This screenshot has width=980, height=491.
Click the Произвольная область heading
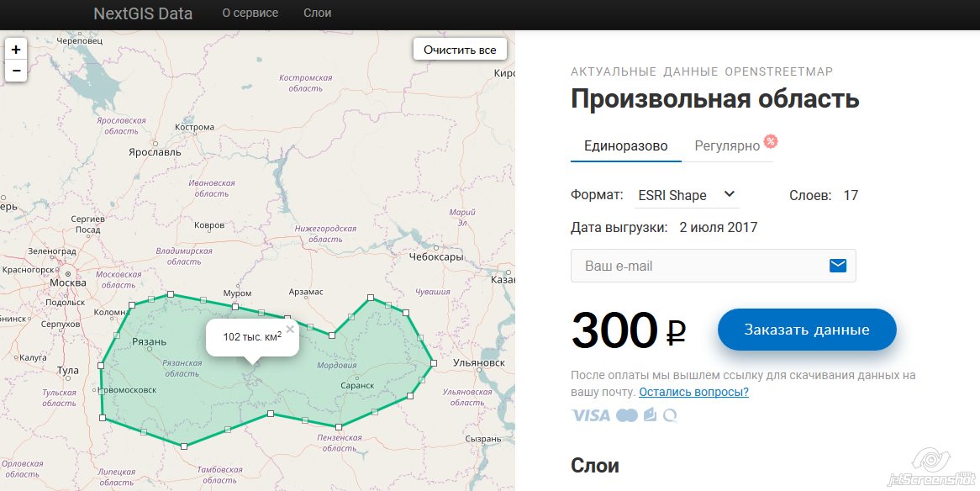715,99
